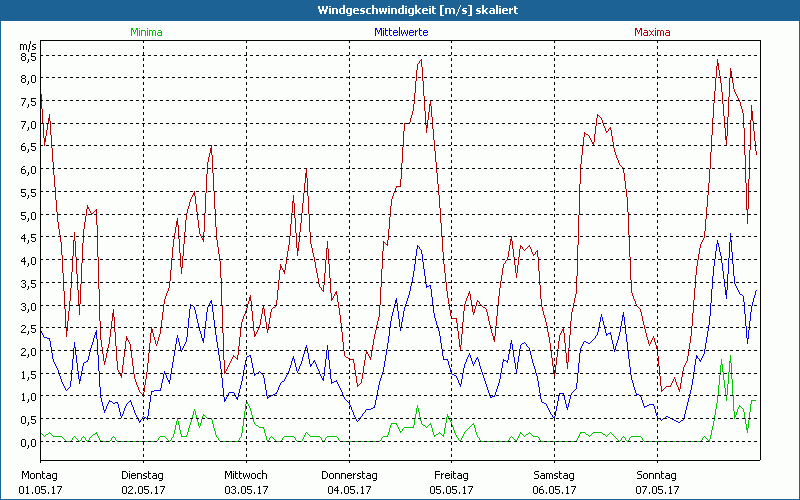800x500 pixels.
Task: Click the Sonntag day label
Action: (x=657, y=476)
